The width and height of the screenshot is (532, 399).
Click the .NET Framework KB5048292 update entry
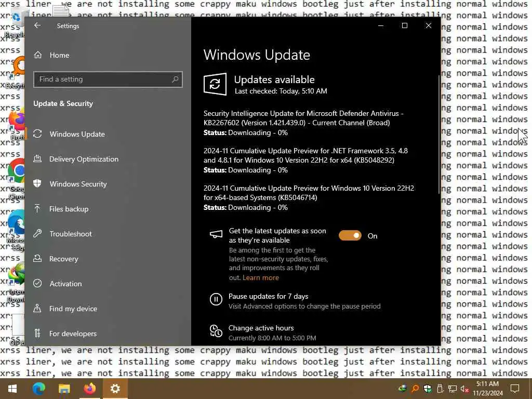tap(305, 160)
